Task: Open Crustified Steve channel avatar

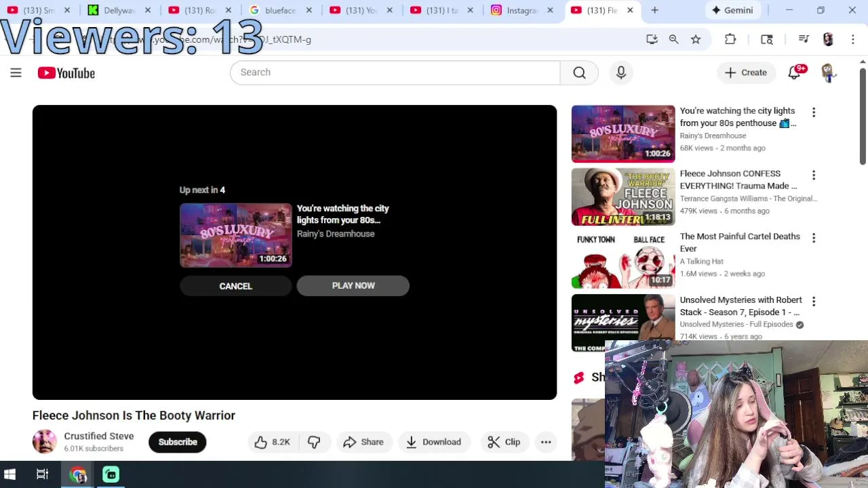Action: tap(44, 442)
